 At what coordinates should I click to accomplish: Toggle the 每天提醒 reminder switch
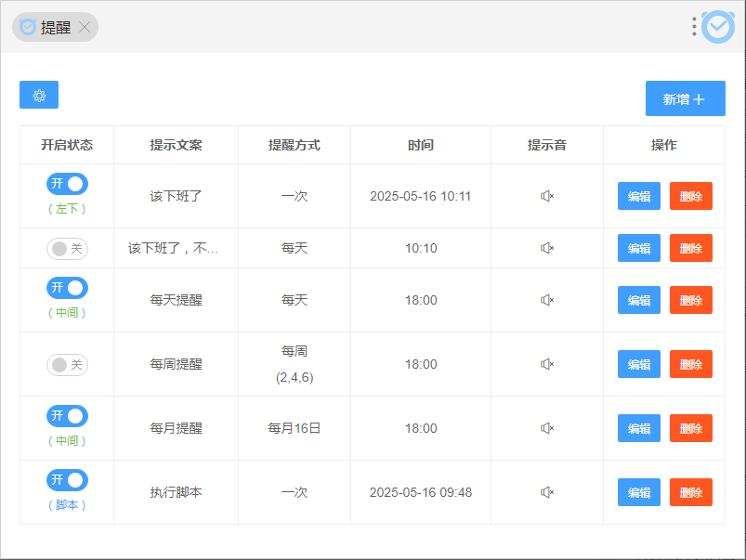pyautogui.click(x=67, y=288)
